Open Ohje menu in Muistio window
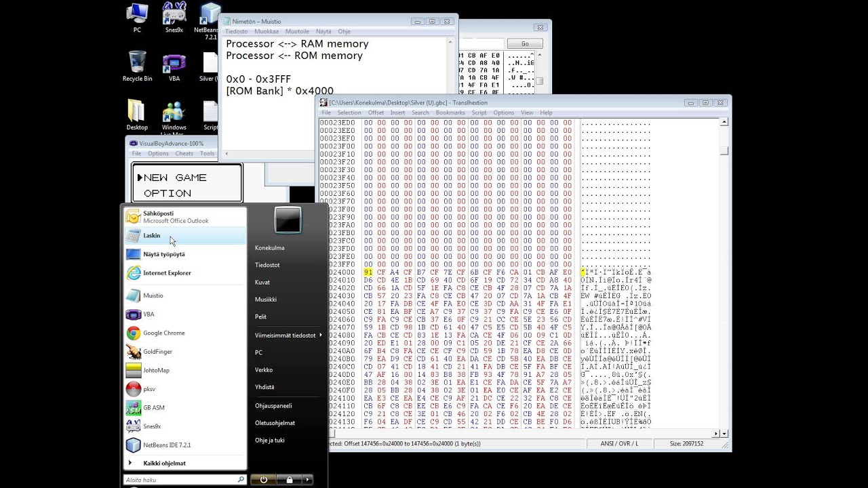The height and width of the screenshot is (488, 868). 344,31
